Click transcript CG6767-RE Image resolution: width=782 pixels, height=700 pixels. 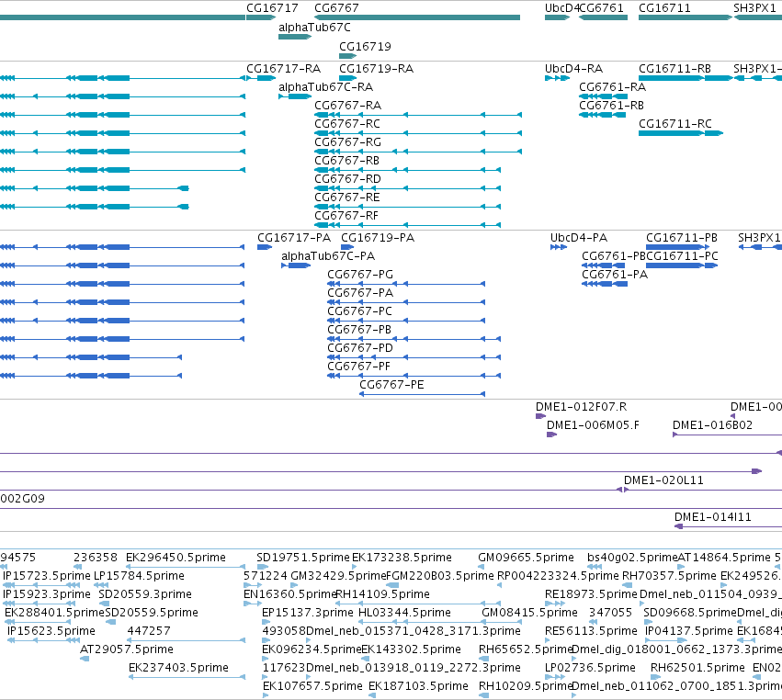pos(407,207)
